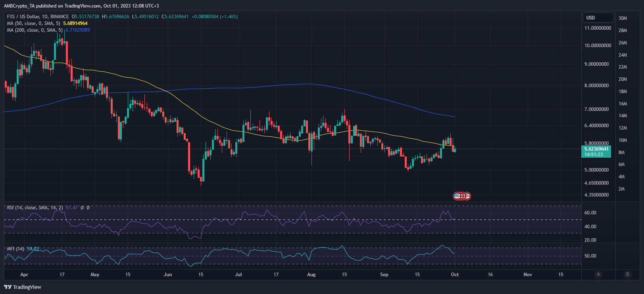
Task: Click the 10.00000000 price axis label
Action: [x=598, y=46]
